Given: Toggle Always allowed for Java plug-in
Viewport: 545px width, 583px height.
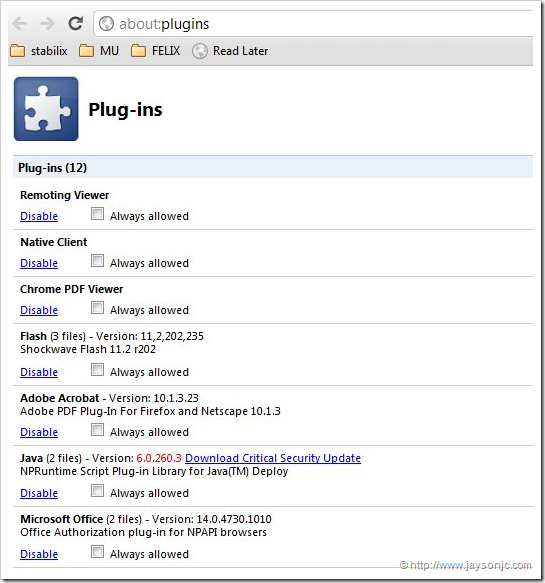Looking at the screenshot, I should pyautogui.click(x=97, y=491).
